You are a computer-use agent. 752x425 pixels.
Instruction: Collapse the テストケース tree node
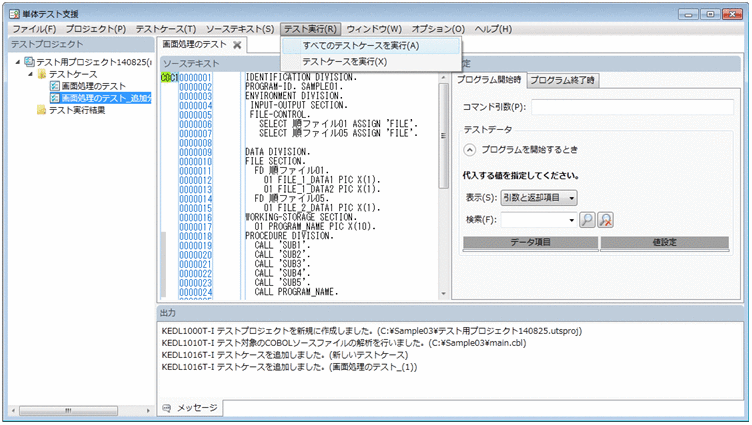point(30,74)
